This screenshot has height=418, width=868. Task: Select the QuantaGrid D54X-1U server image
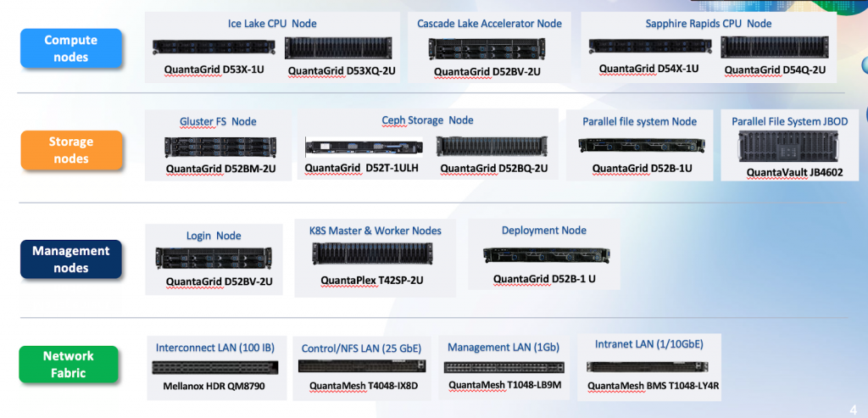(x=650, y=47)
